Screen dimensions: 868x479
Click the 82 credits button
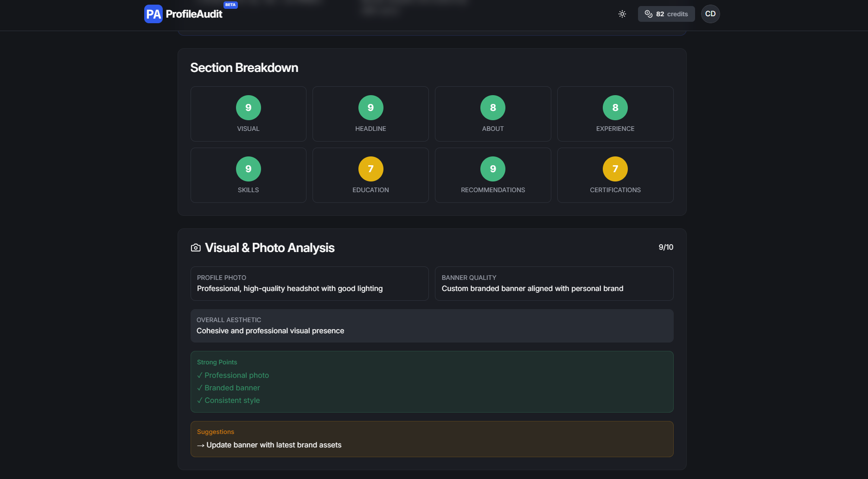(666, 14)
